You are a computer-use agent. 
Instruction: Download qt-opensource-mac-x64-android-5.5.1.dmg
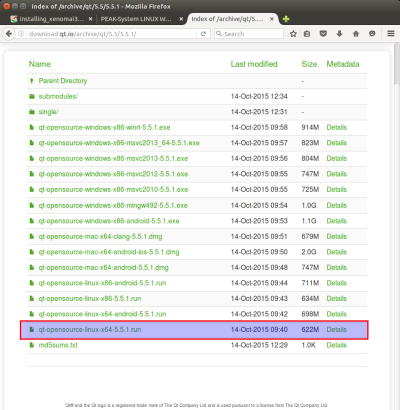(x=104, y=267)
